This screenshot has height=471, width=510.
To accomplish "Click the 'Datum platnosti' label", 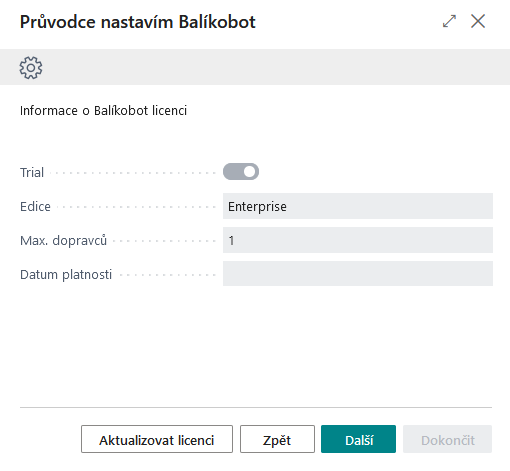I will [x=66, y=274].
